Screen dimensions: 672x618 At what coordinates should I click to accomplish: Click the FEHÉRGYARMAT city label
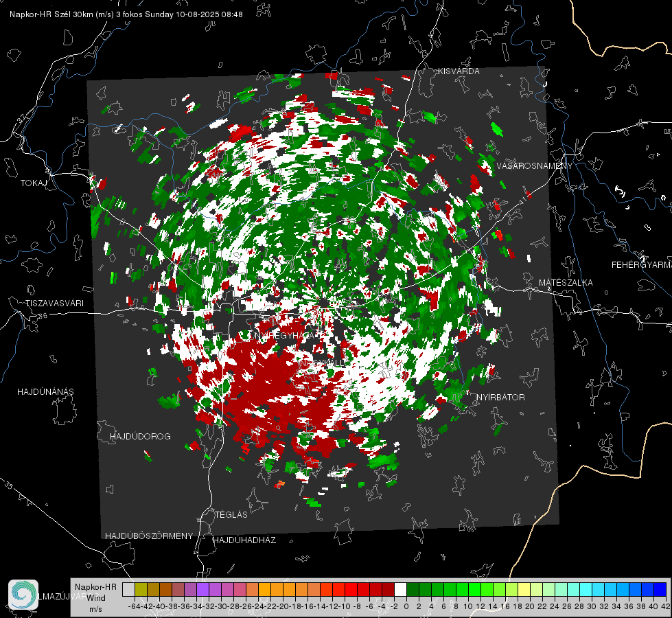tap(642, 265)
